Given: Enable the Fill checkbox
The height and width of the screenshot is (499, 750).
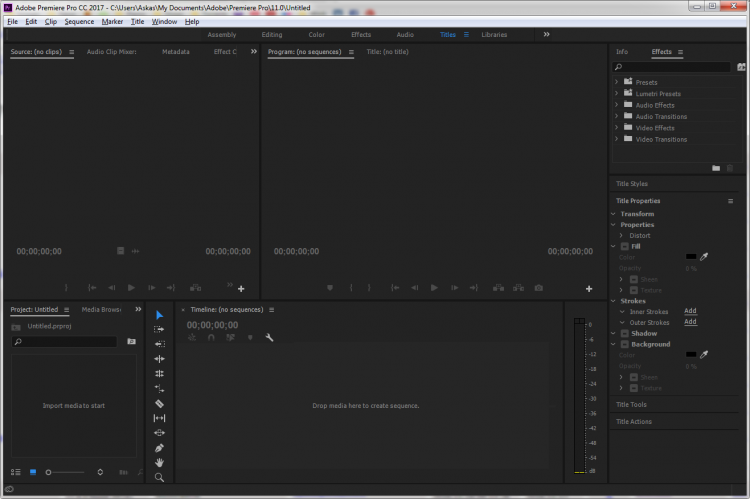Looking at the screenshot, I should coord(625,246).
